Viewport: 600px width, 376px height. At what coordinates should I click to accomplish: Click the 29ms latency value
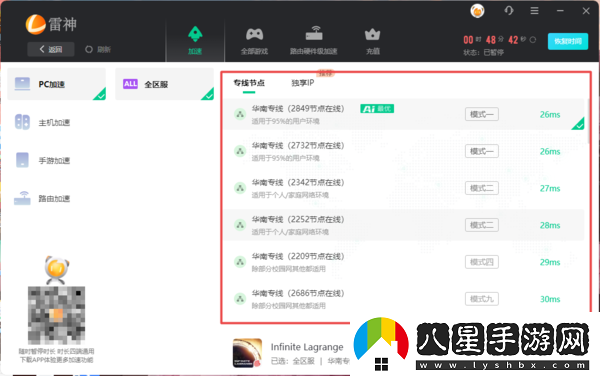(x=550, y=262)
